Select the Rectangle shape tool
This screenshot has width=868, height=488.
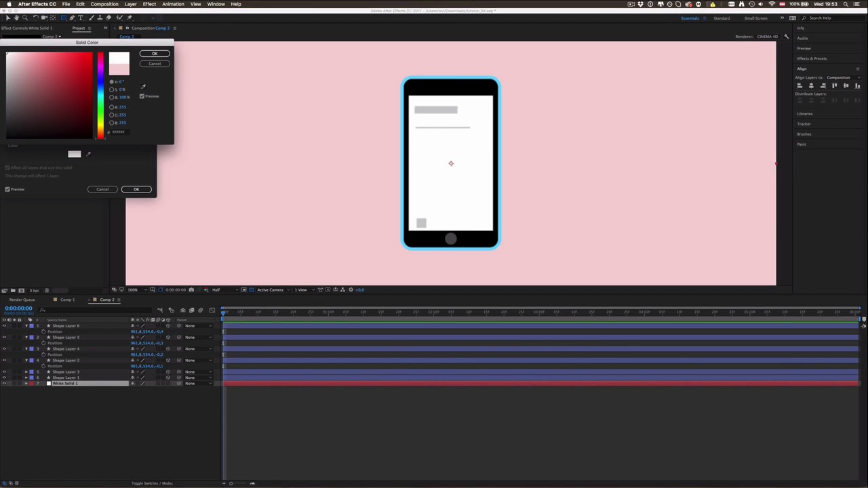(x=64, y=18)
